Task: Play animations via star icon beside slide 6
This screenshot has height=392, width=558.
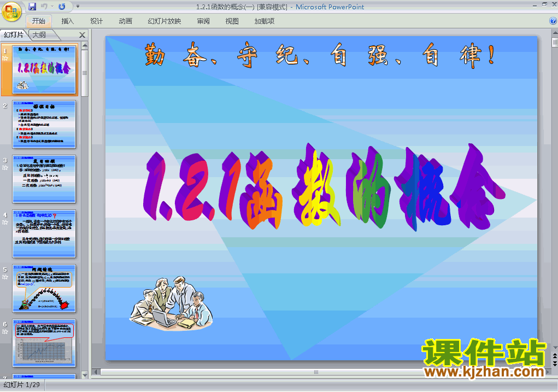Action: [5, 332]
